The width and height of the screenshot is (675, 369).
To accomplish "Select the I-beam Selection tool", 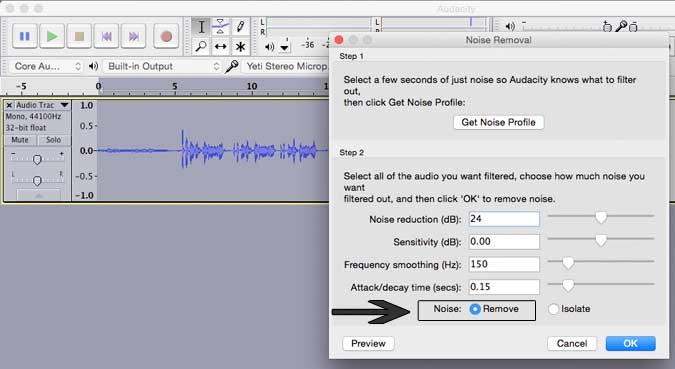I will point(201,27).
